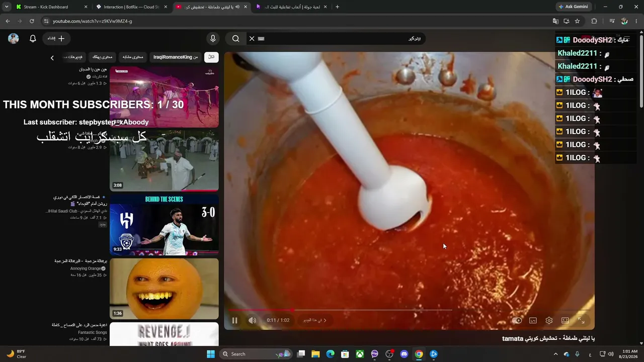The image size is (644, 362).
Task: Pause the YouTube video playback
Action: pos(234,320)
